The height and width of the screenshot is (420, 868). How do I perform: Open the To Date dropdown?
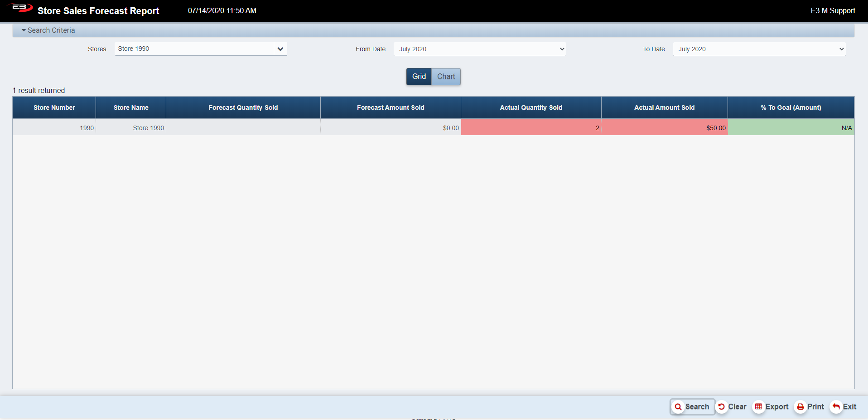[759, 49]
